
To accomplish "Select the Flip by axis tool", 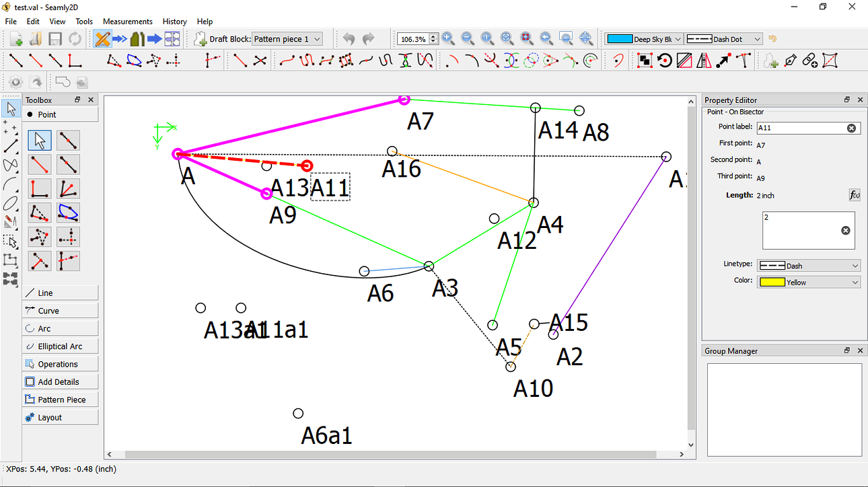I will pyautogui.click(x=702, y=60).
